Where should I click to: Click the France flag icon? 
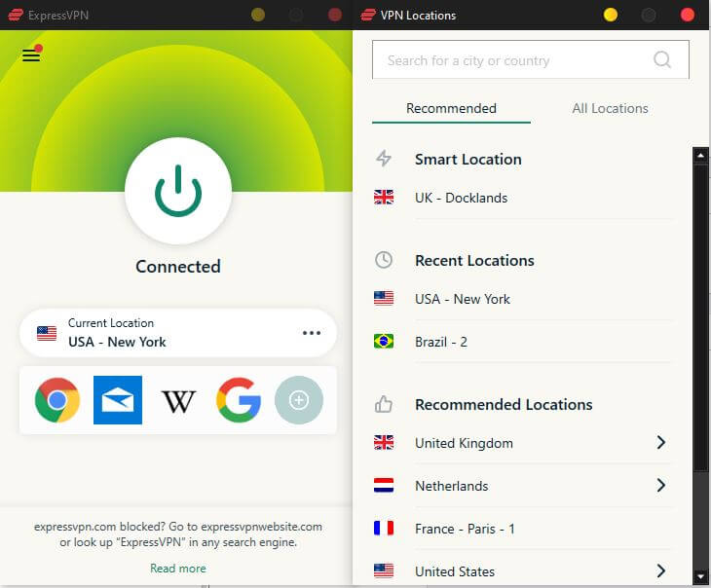tap(384, 528)
